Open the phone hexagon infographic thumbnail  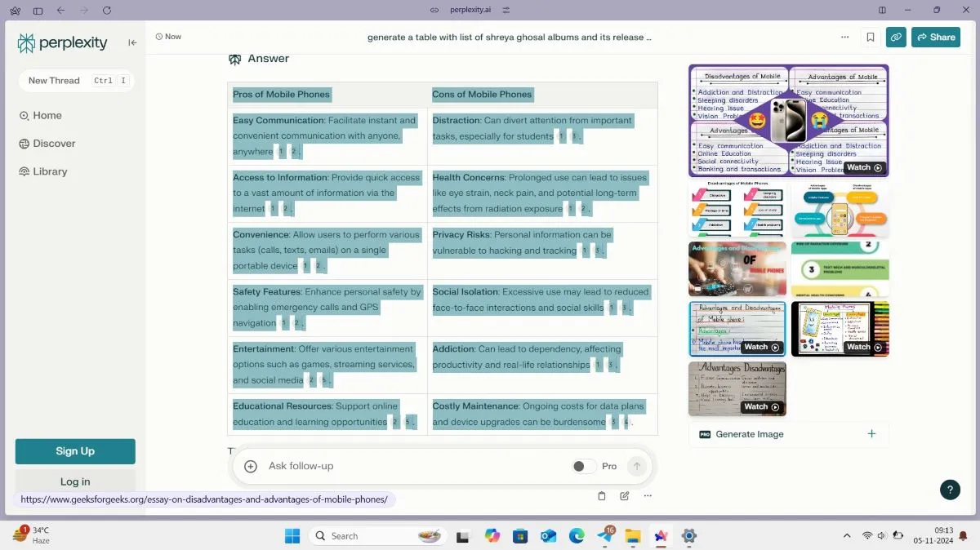(x=840, y=209)
